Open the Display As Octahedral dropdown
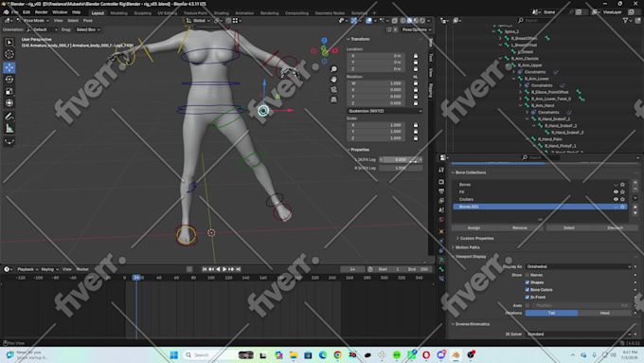 click(x=579, y=267)
